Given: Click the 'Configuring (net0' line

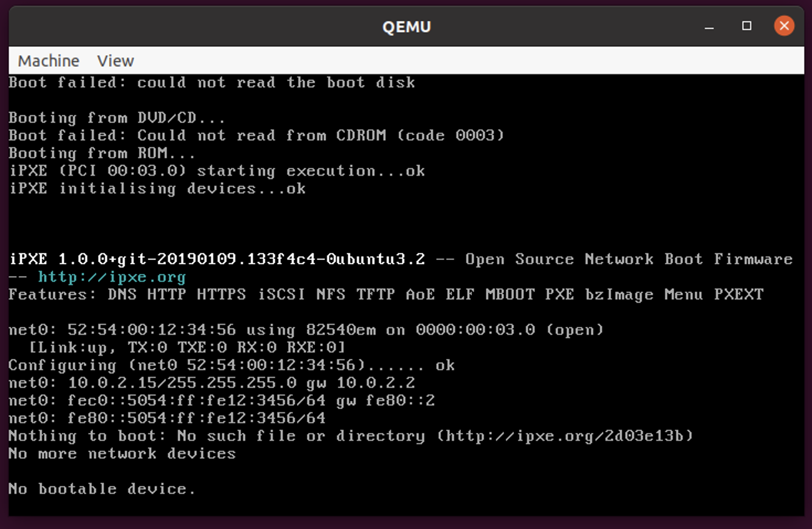Looking at the screenshot, I should pyautogui.click(x=232, y=365).
